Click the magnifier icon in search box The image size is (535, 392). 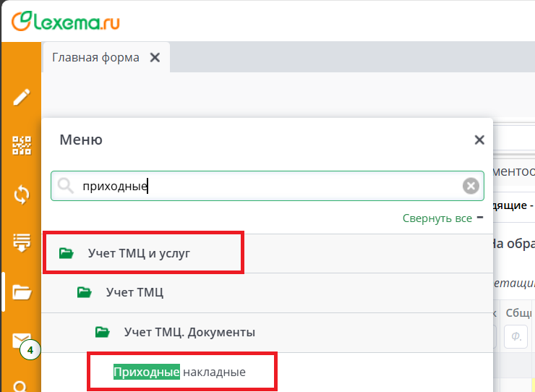point(66,187)
